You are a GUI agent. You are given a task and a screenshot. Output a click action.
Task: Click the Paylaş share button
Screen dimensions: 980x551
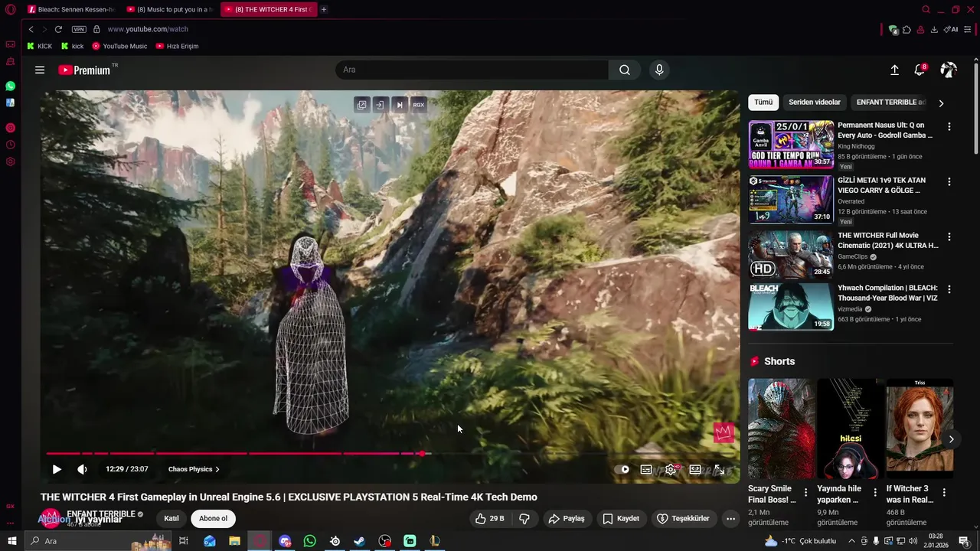567,518
